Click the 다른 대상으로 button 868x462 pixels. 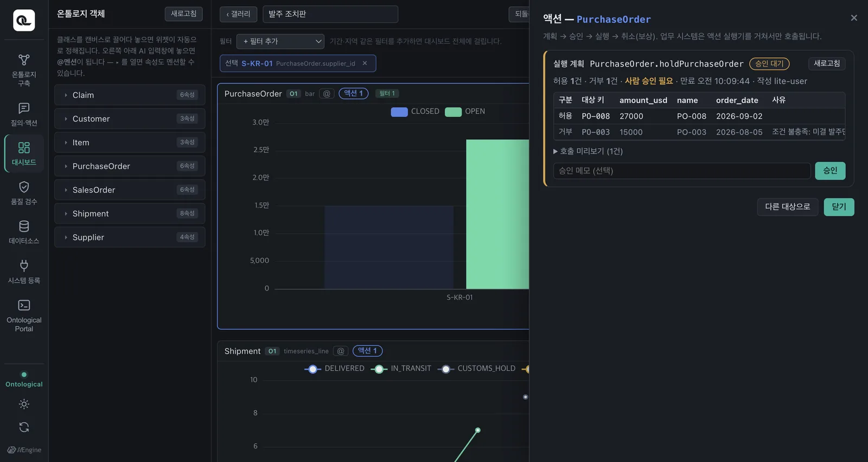coord(788,207)
